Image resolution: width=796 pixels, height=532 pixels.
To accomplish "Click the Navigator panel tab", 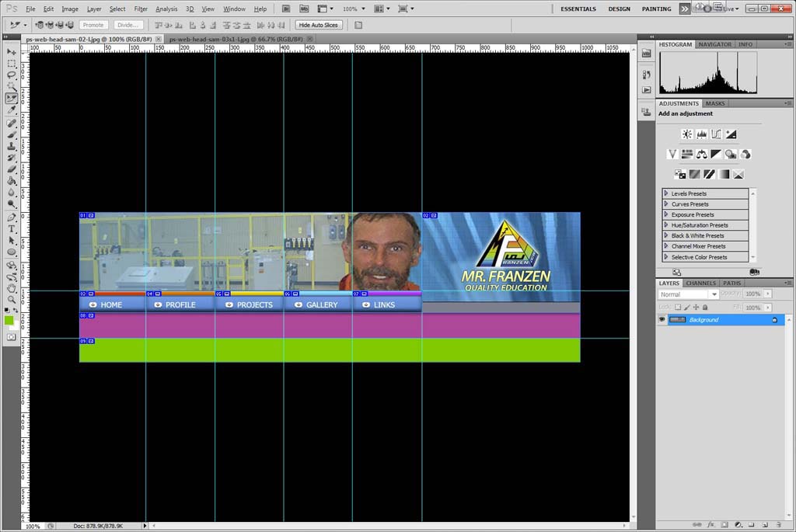I will point(715,44).
